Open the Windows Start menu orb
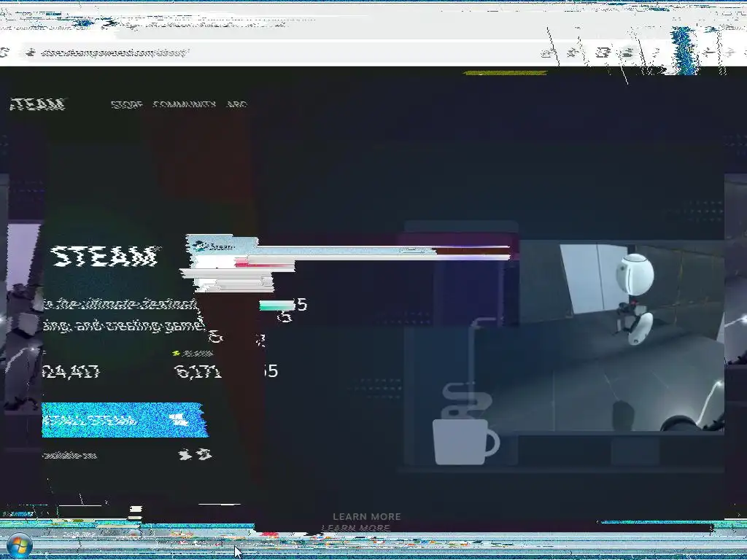 tap(18, 547)
